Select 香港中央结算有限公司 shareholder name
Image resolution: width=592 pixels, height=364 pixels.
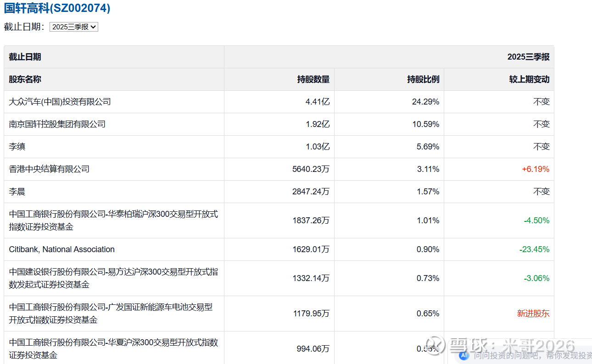coord(49,169)
